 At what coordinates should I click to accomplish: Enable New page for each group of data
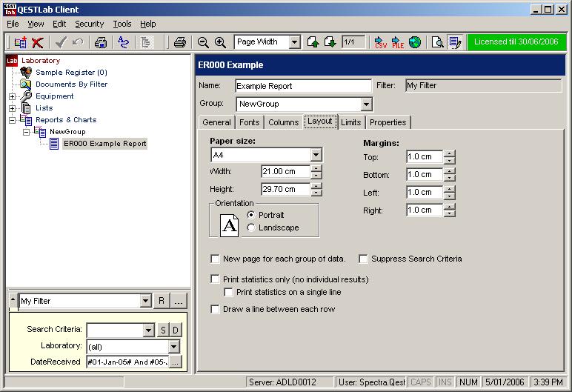tap(215, 259)
